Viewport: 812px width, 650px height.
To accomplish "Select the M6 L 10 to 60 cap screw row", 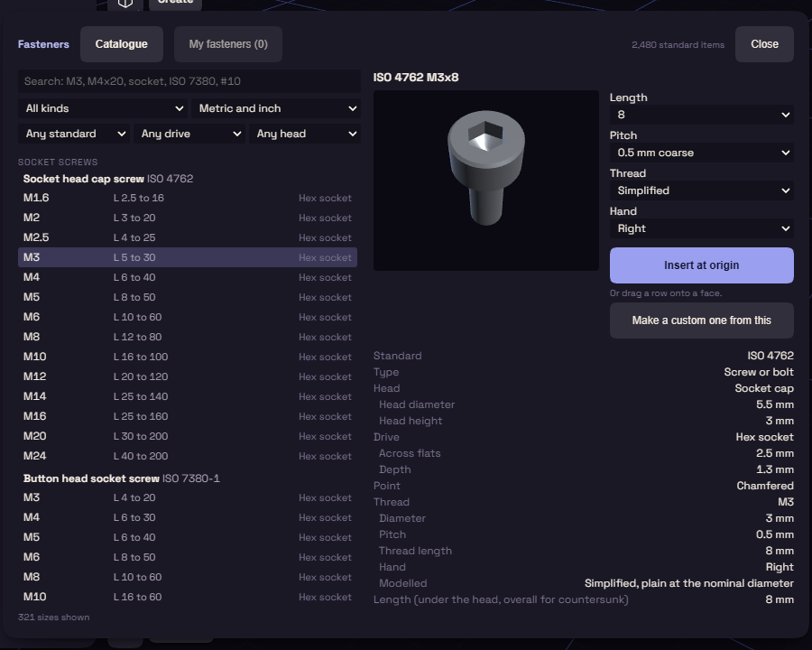I will (x=188, y=317).
